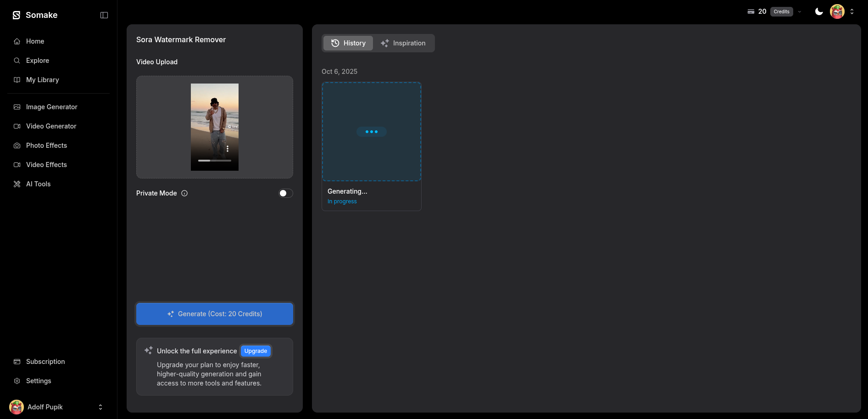
Task: Open the video three-dot options menu
Action: [x=228, y=149]
